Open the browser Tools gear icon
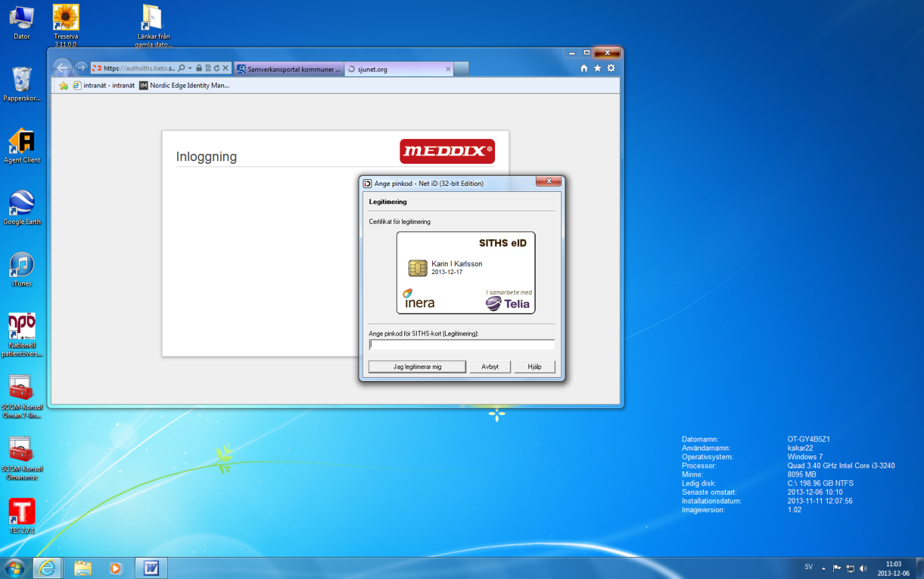924x579 pixels. tap(611, 68)
